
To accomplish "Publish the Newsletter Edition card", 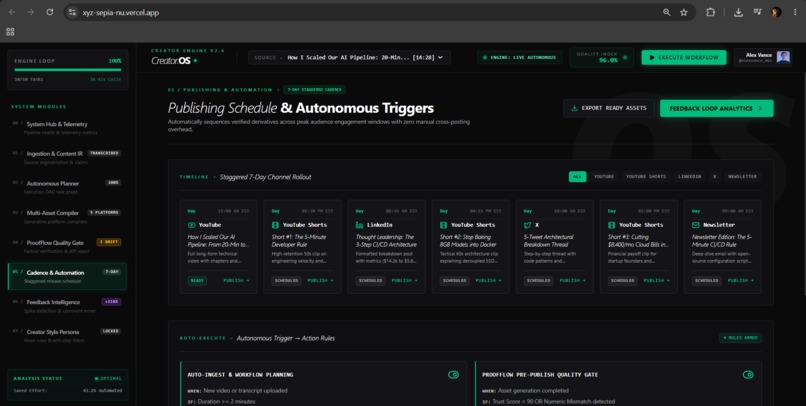I will coord(740,281).
